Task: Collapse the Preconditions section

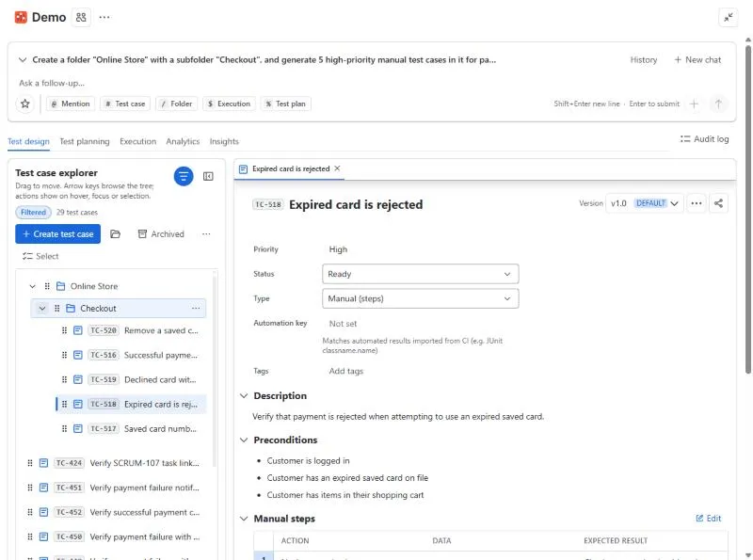Action: (x=244, y=440)
